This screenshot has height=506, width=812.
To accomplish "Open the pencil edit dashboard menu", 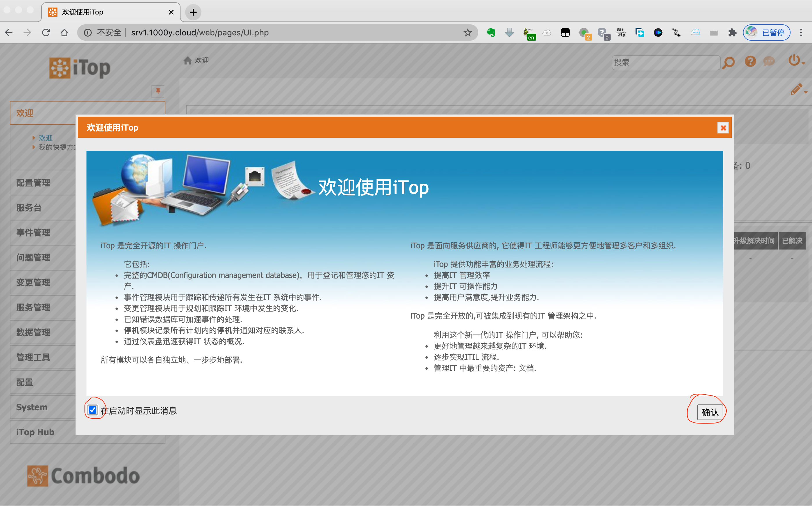I will click(x=798, y=89).
